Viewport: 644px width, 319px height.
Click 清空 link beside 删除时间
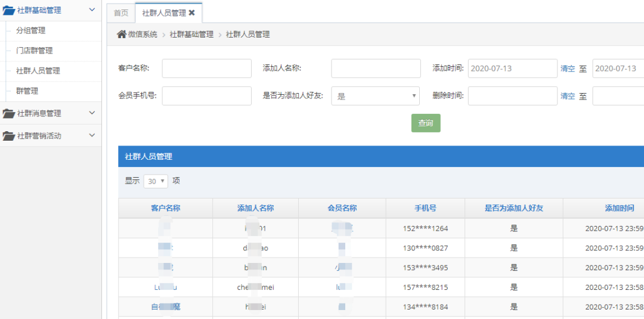click(568, 96)
